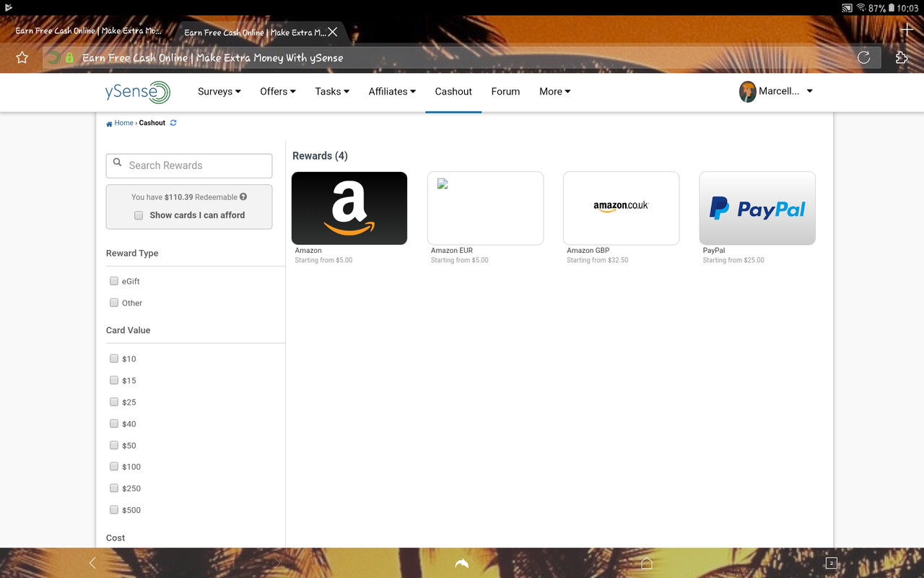This screenshot has width=924, height=578.
Task: Tap the cast screen status icon
Action: pos(847,8)
